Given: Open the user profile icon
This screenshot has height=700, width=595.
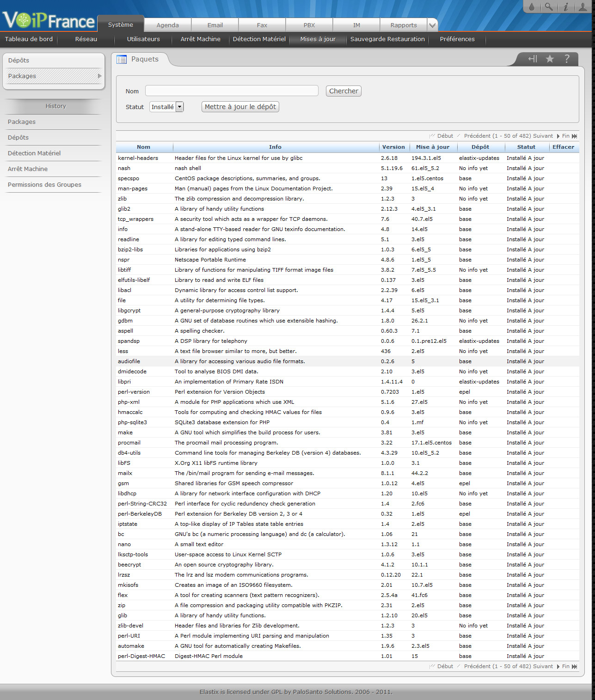Looking at the screenshot, I should pyautogui.click(x=583, y=7).
